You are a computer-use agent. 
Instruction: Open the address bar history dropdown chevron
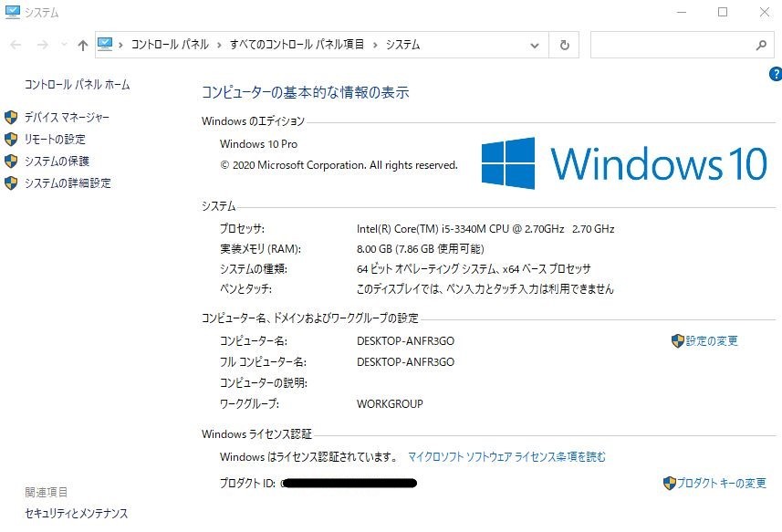coord(536,44)
